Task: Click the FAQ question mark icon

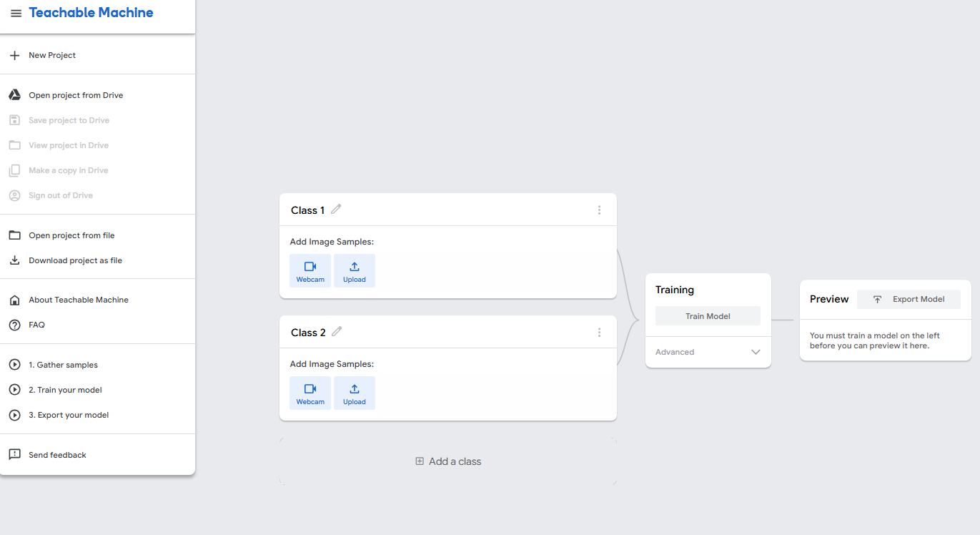Action: [x=14, y=325]
